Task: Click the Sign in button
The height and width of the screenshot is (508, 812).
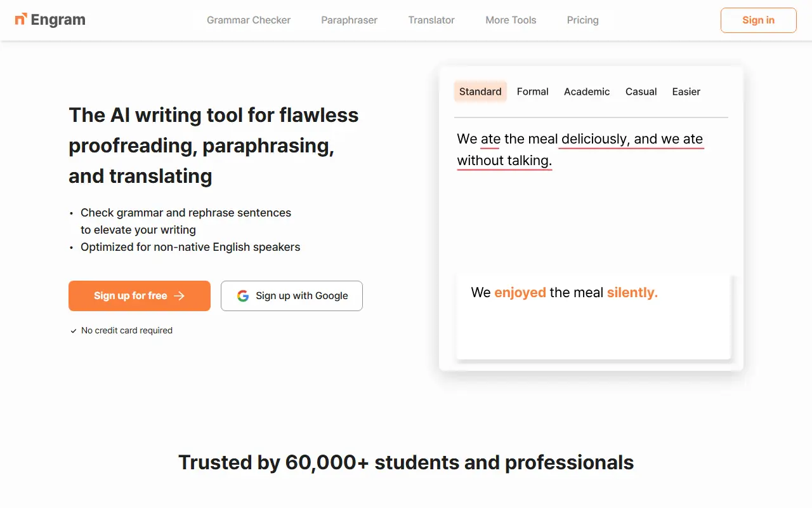Action: 758,20
